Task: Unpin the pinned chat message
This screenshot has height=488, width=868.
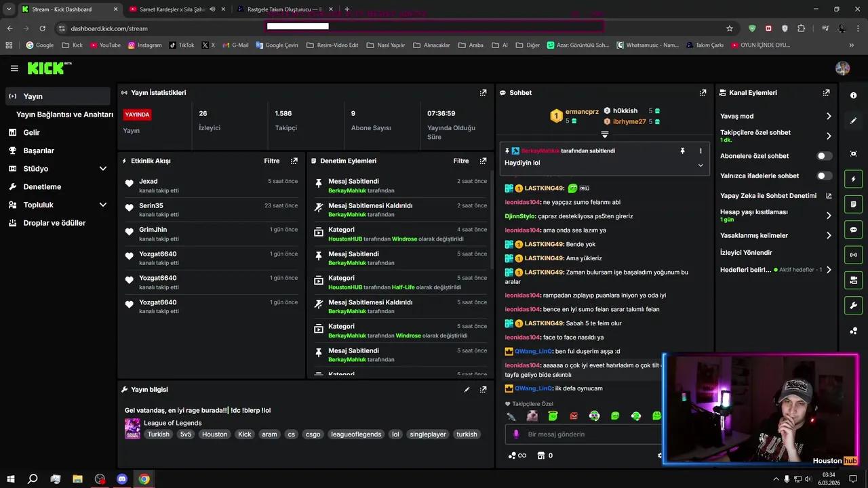Action: 682,151
